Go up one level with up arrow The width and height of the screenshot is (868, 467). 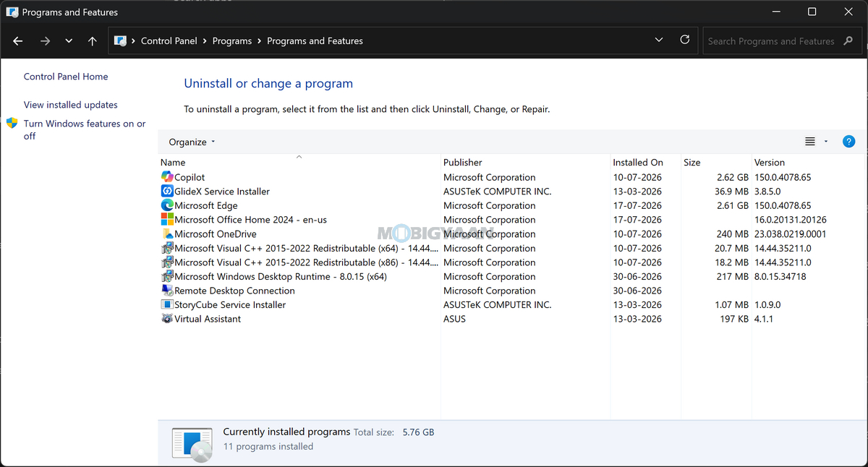point(92,41)
